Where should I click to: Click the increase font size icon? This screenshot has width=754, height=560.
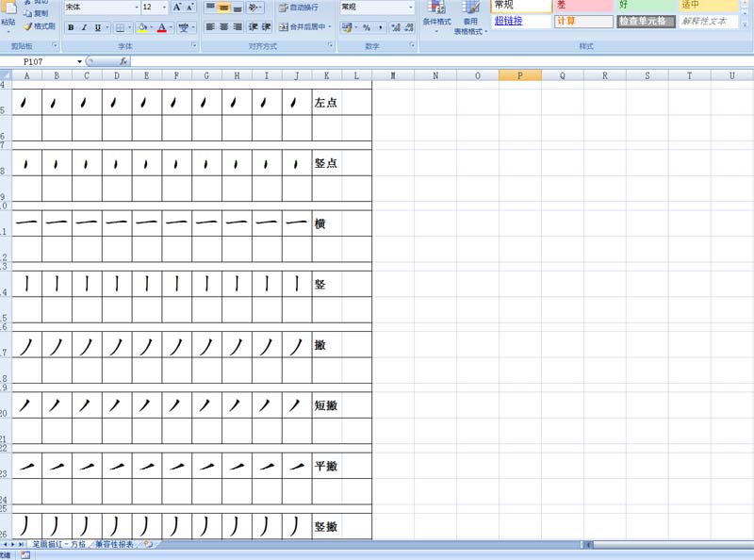(177, 8)
